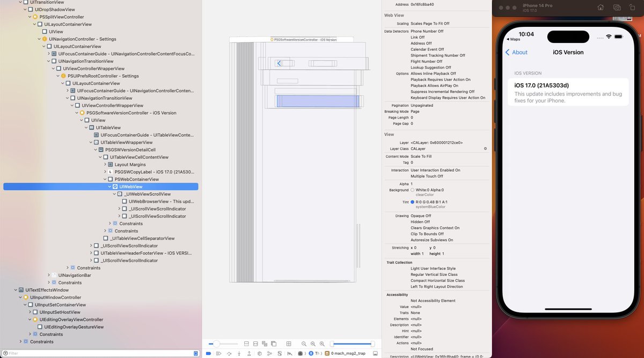Click the step into icon
644x358 pixels.
(239, 354)
